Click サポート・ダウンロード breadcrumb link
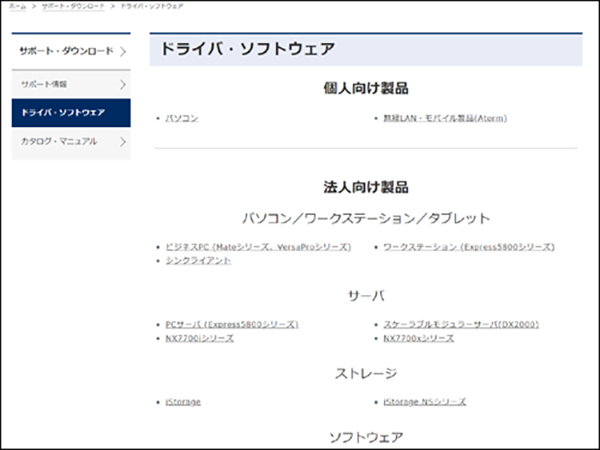 (70, 6)
